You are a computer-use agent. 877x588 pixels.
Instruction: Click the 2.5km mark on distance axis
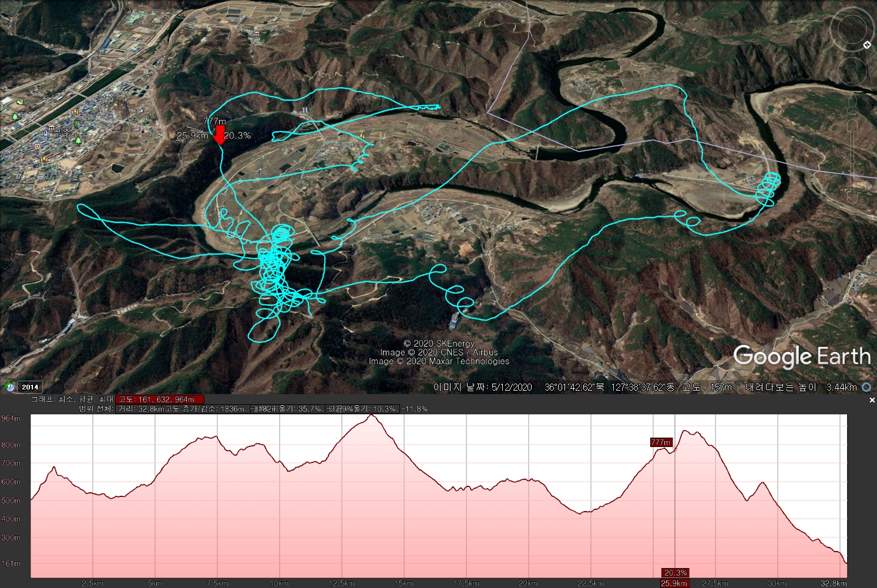pos(93,583)
